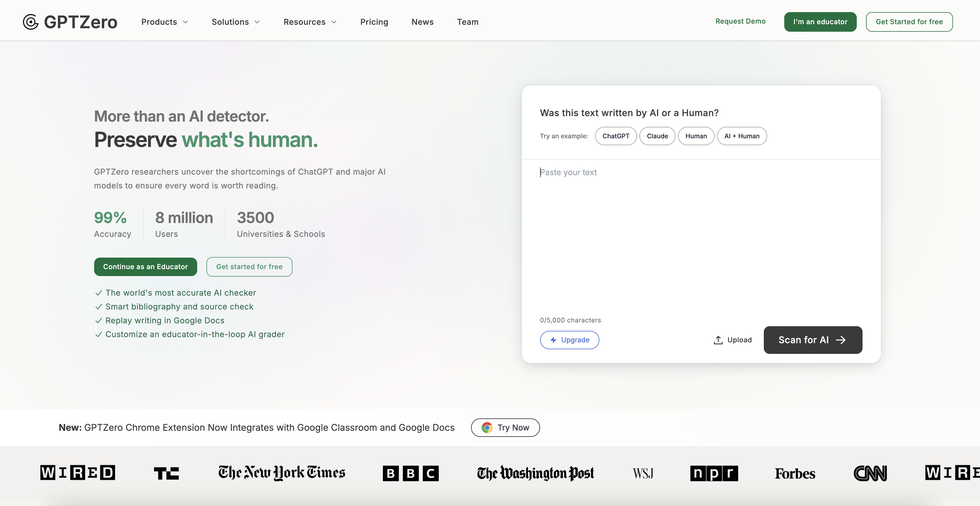
Task: Click the Upgrade button label
Action: coord(575,340)
